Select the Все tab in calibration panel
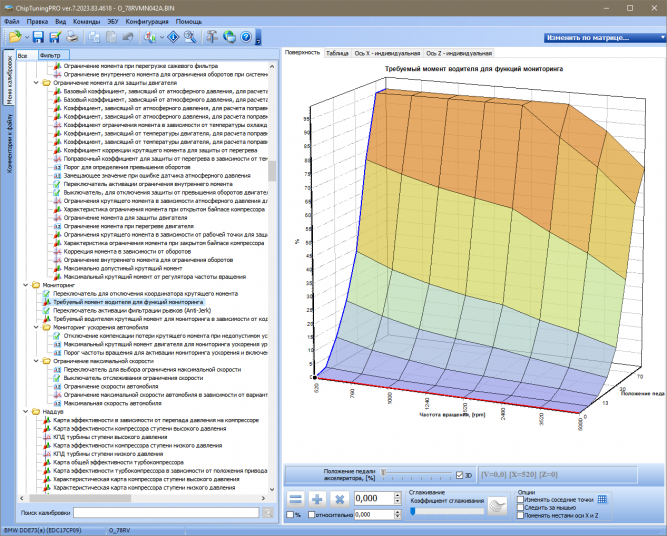667x536 pixels. [x=27, y=55]
